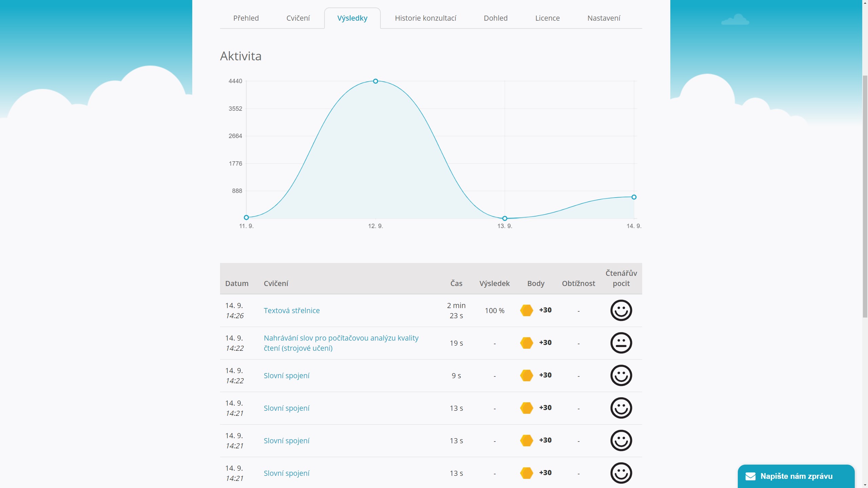This screenshot has width=868, height=488.
Task: Click the smiley face in bottom Slovní spojení row
Action: pos(621,473)
